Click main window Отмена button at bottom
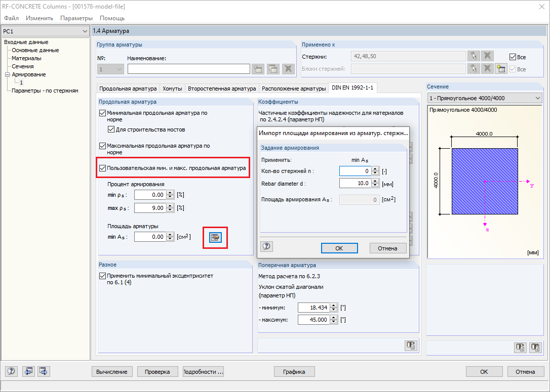Screen dimensions: 550x392 525,372
